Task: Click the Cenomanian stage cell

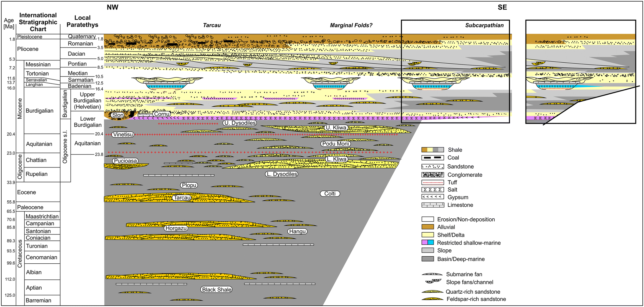Action: pyautogui.click(x=42, y=257)
